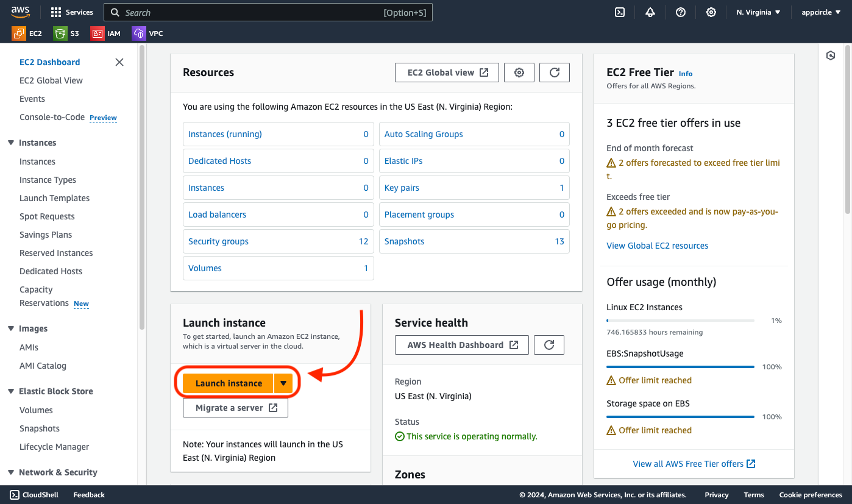Click Auto Scaling Groups resource link

[x=424, y=134]
